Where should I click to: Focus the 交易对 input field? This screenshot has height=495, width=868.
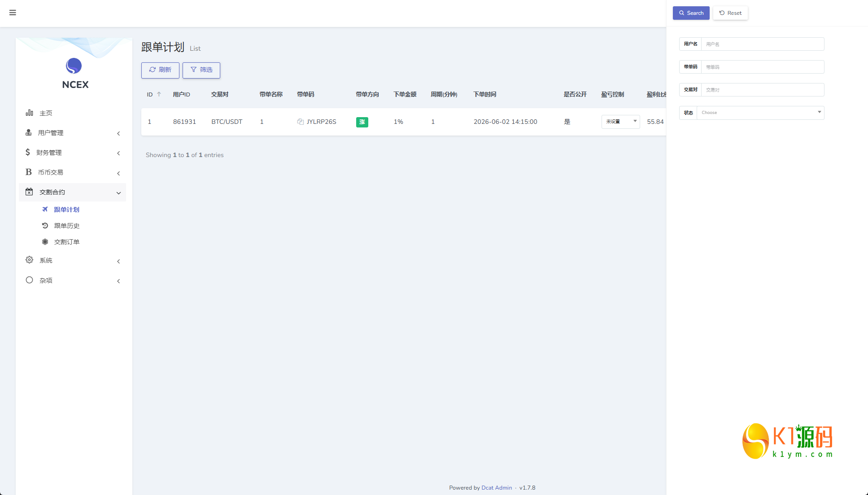763,90
